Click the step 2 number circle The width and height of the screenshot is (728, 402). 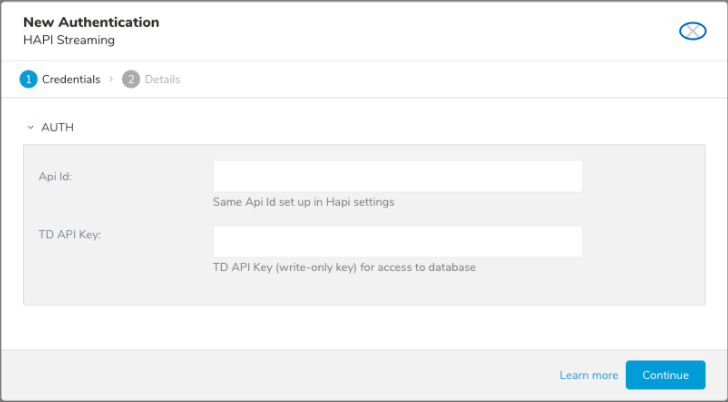tap(131, 79)
